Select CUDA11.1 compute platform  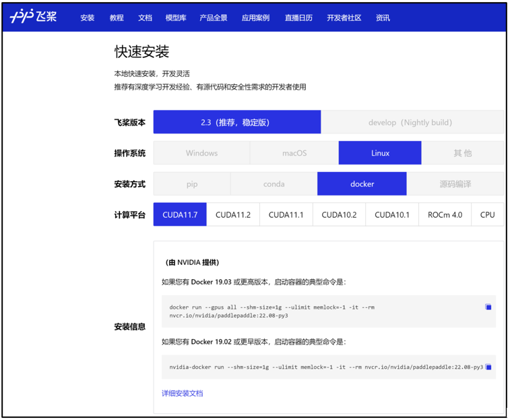point(286,214)
